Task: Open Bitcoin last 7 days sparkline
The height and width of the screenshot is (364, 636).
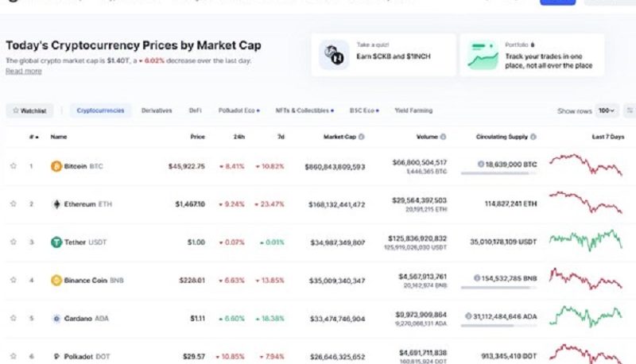Action: tap(586, 164)
